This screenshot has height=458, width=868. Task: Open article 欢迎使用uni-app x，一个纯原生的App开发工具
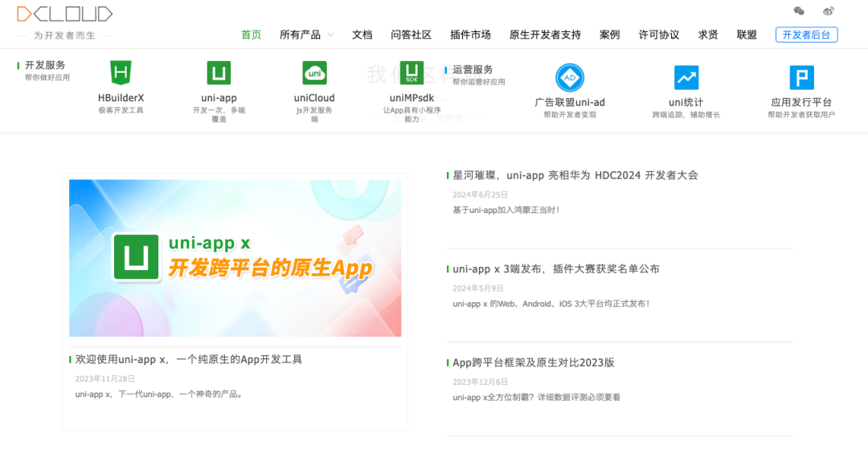coord(188,359)
